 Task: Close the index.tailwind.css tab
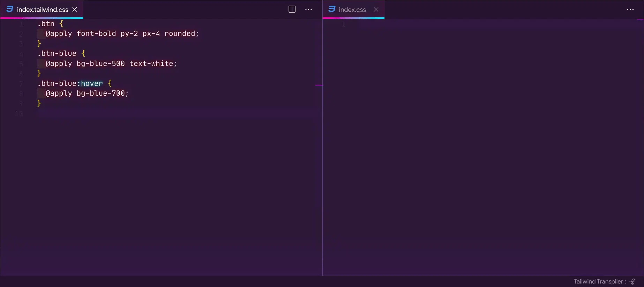(x=75, y=9)
